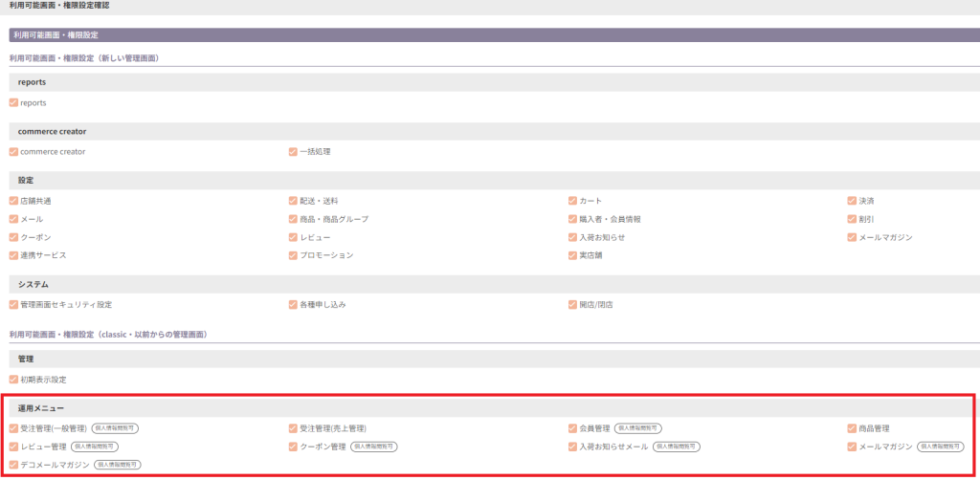Toggle the 開店/閉店 checkbox
980x480 pixels.
(x=572, y=304)
